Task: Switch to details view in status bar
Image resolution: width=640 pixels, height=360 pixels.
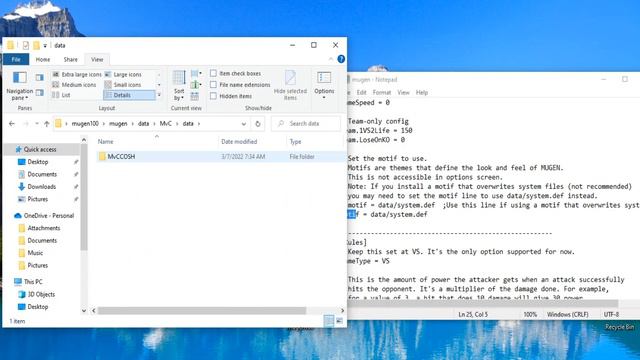Action: 329,321
